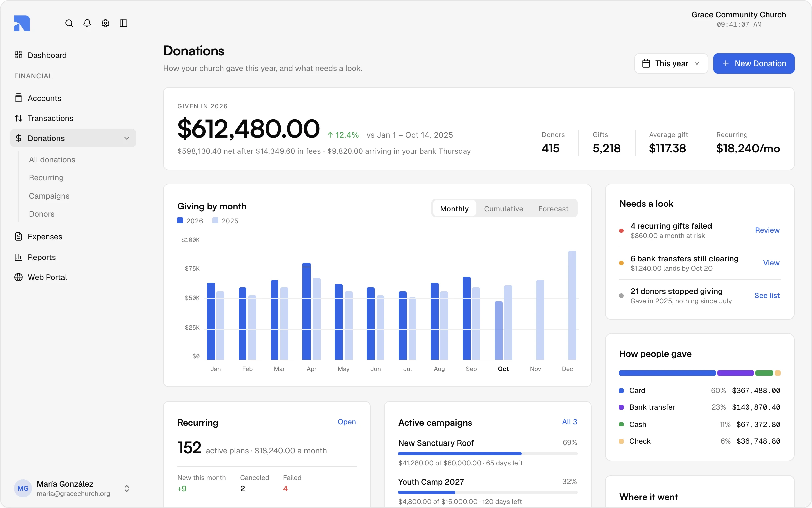Click the Expenses document icon
This screenshot has width=812, height=508.
18,237
